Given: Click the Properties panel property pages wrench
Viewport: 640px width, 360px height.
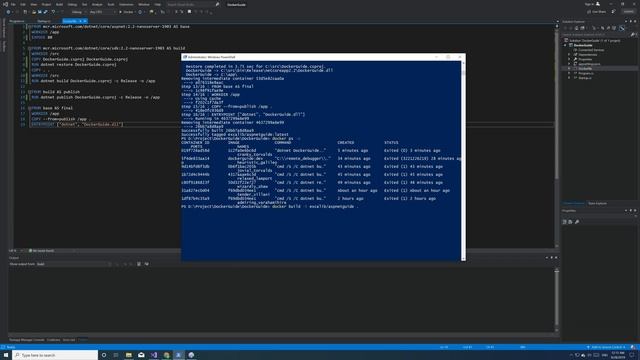Looking at the screenshot, I should (577, 222).
